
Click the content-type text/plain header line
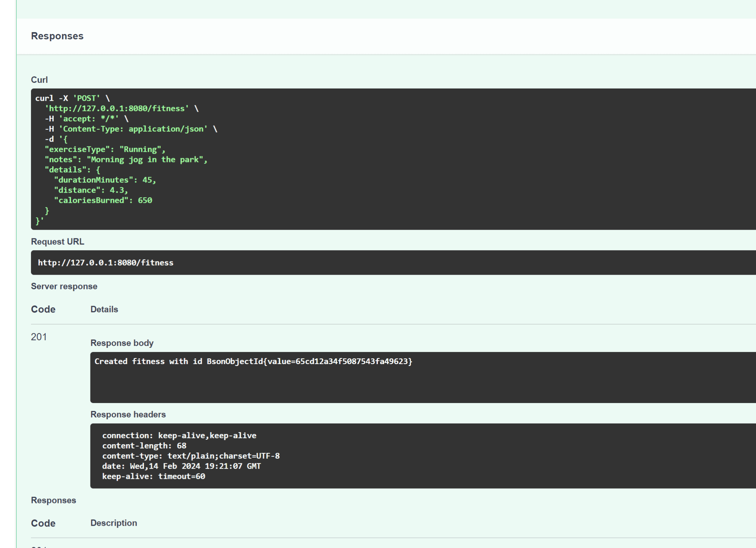[191, 456]
